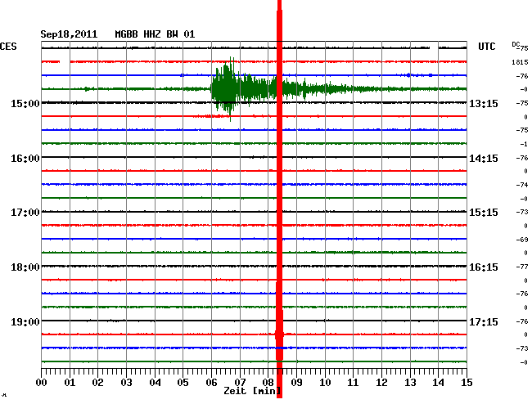Click the 15 minute axis tick label
Screen dimensions: 532x404
pos(467,383)
